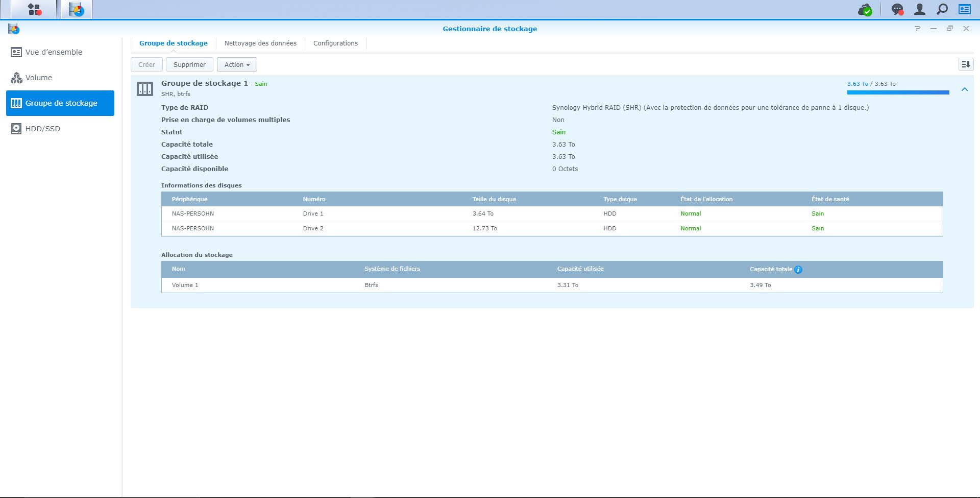
Task: Click the Supprimer button
Action: pyautogui.click(x=189, y=64)
